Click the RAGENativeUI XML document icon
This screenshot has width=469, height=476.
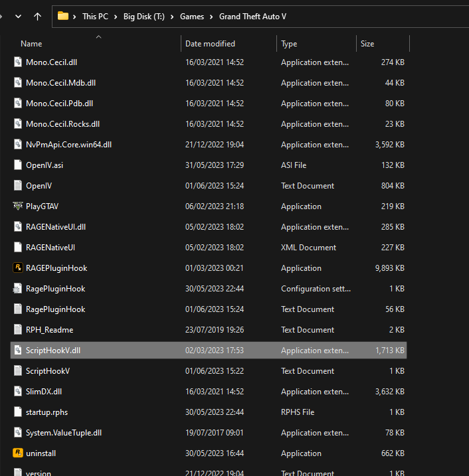(x=18, y=248)
